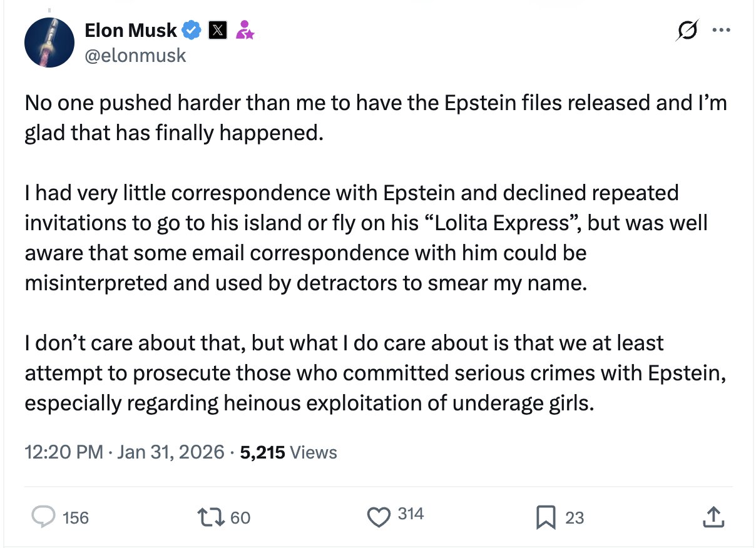756x548 pixels.
Task: Bookmark the post with the bookmark icon
Action: tap(546, 517)
